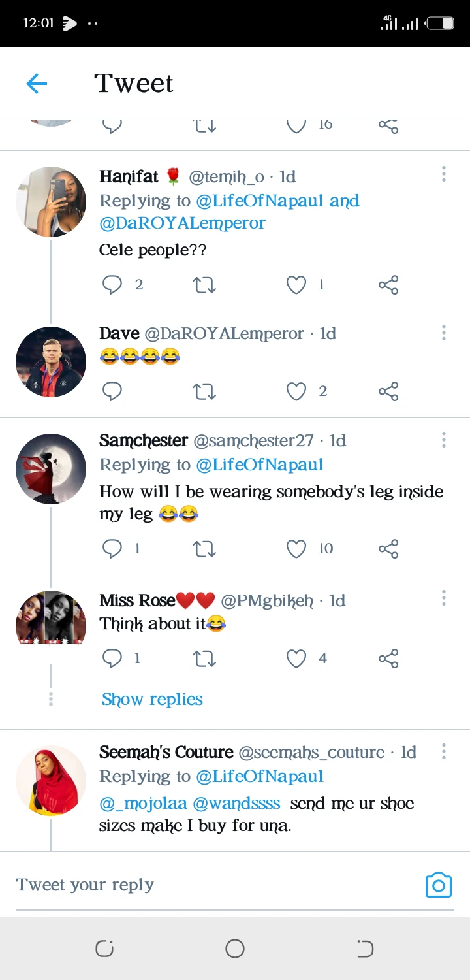Reply to Hanifat's tweet
This screenshot has height=980, width=470.
point(112,285)
